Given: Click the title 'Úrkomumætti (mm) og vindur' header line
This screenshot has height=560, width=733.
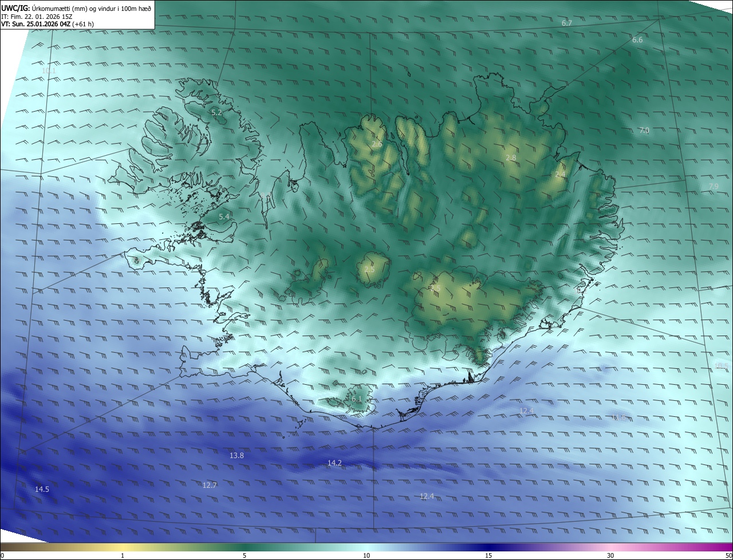Looking at the screenshot, I should [x=76, y=8].
